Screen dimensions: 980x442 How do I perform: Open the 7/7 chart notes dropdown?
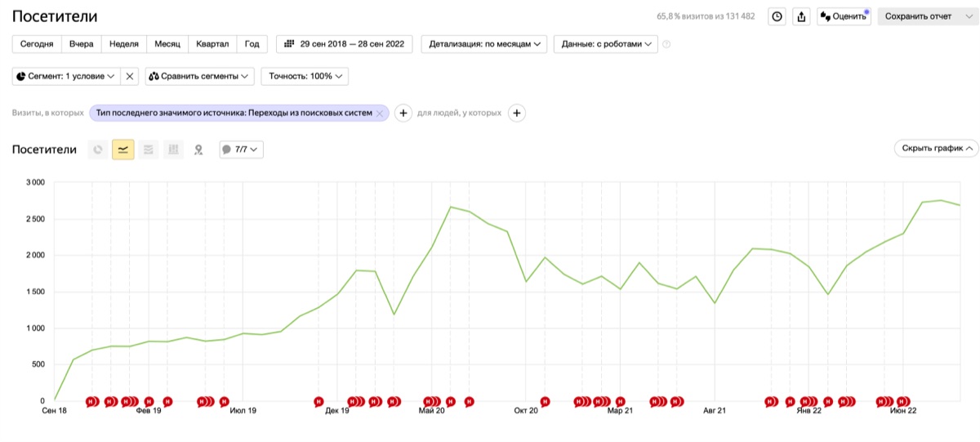click(242, 150)
